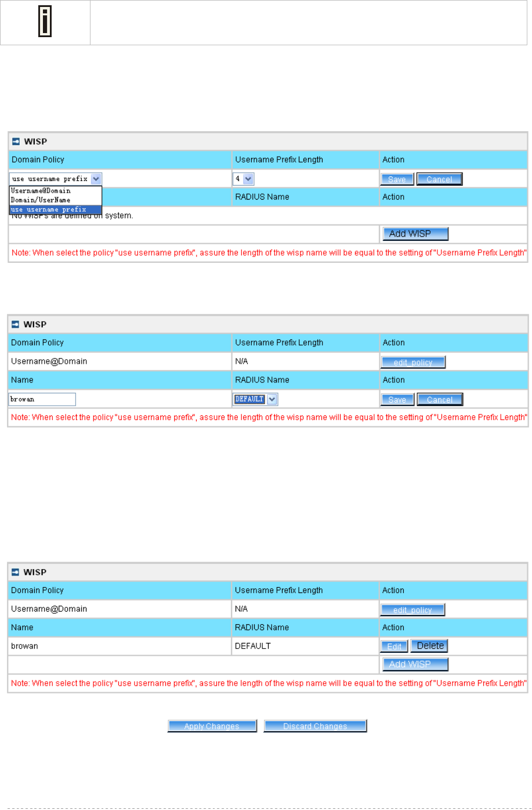Apply Changes at the bottom
This screenshot has height=810, width=532.
click(x=212, y=726)
